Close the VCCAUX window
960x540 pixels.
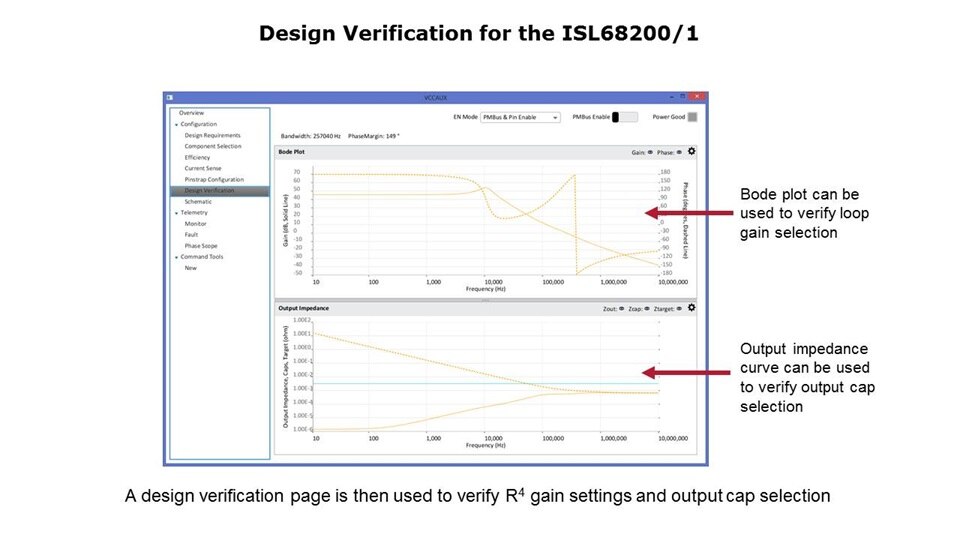[697, 97]
